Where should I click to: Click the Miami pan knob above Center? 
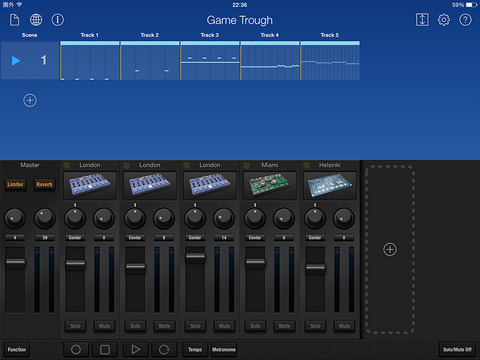(x=255, y=218)
